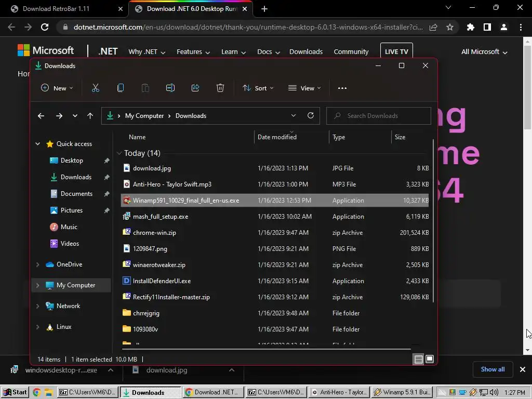Select Desktop in Quick access
The image size is (532, 399).
(72, 161)
